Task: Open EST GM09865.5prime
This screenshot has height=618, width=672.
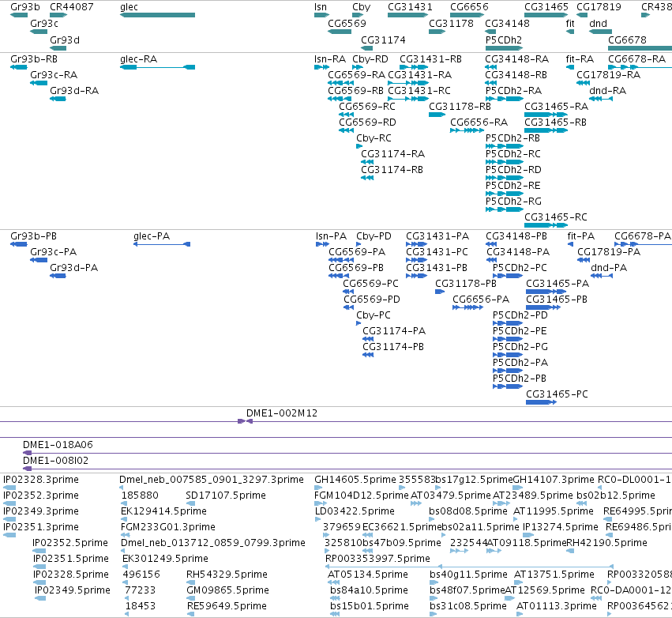Action: (x=227, y=590)
